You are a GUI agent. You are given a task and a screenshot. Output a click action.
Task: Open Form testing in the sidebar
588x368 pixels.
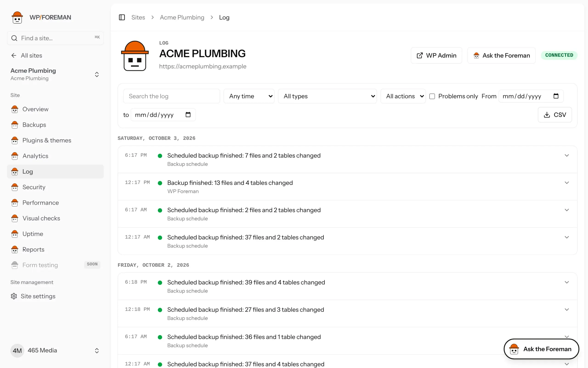point(55,265)
